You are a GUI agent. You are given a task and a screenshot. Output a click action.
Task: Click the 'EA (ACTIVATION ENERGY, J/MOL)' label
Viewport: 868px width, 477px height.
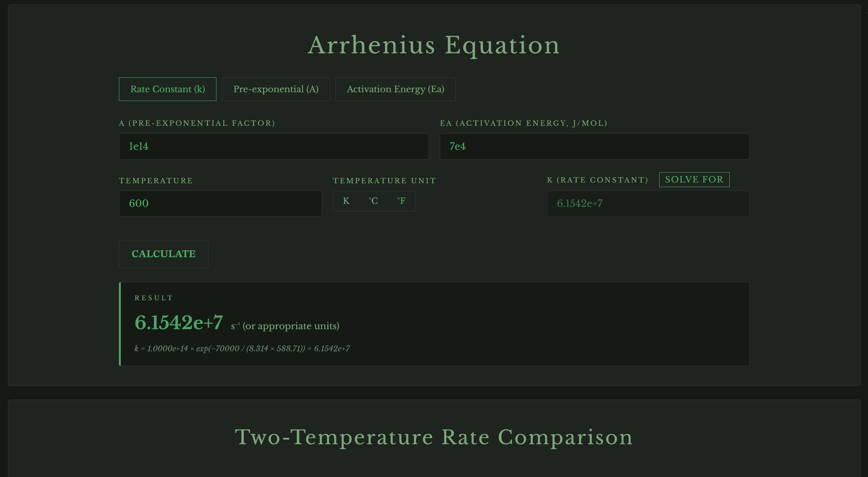[x=524, y=123]
